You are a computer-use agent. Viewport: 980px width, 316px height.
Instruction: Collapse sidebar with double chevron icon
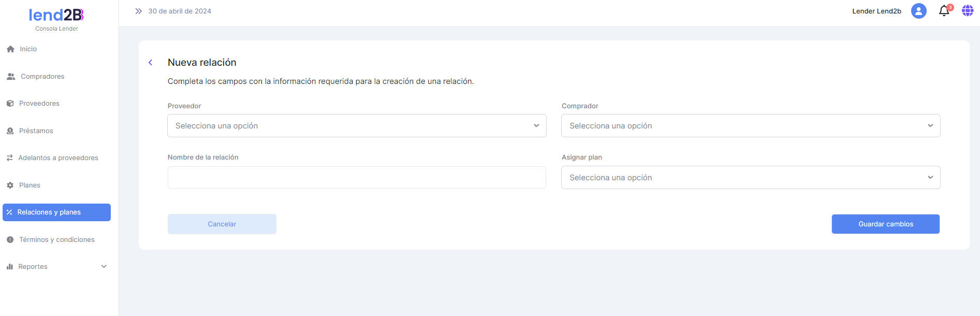pos(138,11)
